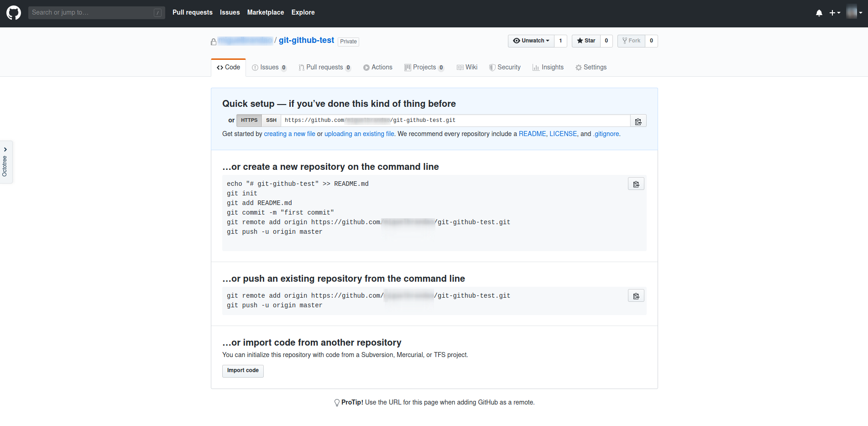The image size is (868, 426).
Task: Click the GitHub Octocat logo
Action: pyautogui.click(x=14, y=13)
